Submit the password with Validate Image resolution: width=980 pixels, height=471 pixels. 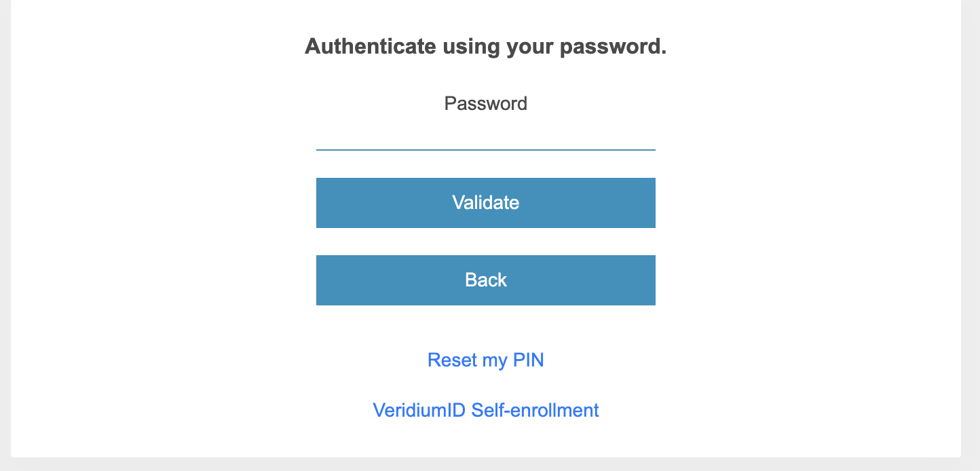coord(485,203)
